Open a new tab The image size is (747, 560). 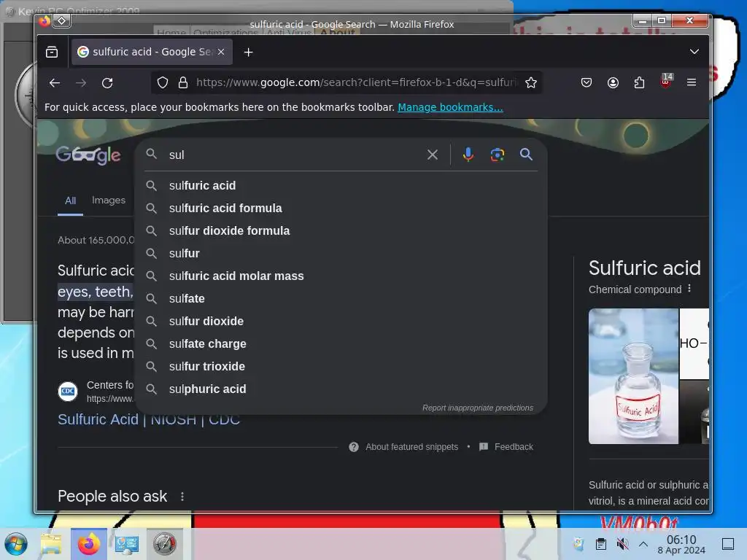[x=248, y=52]
